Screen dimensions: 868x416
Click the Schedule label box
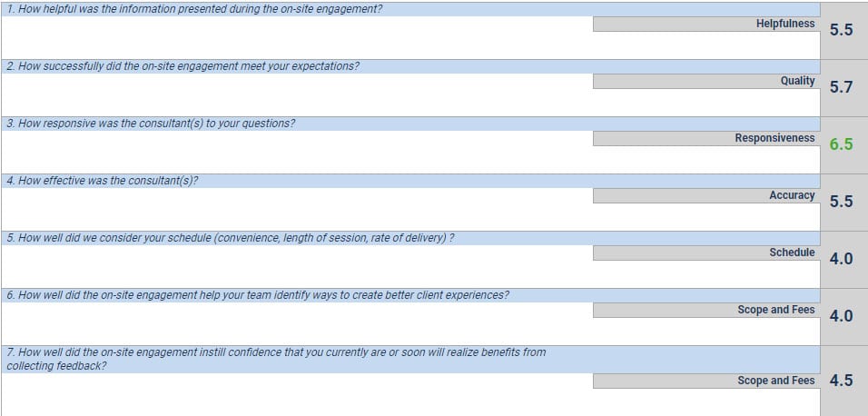(706, 253)
